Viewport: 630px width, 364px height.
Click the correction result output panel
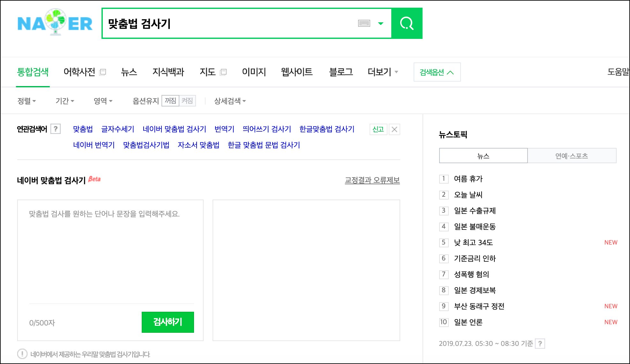(x=306, y=270)
